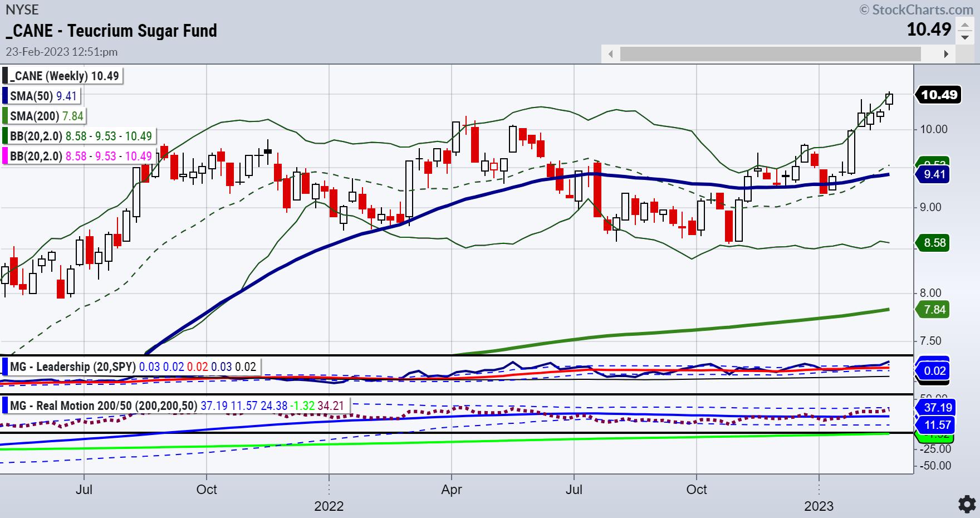Step down with the header's down arrow
Screen dimensions: 980x518
(x=964, y=37)
